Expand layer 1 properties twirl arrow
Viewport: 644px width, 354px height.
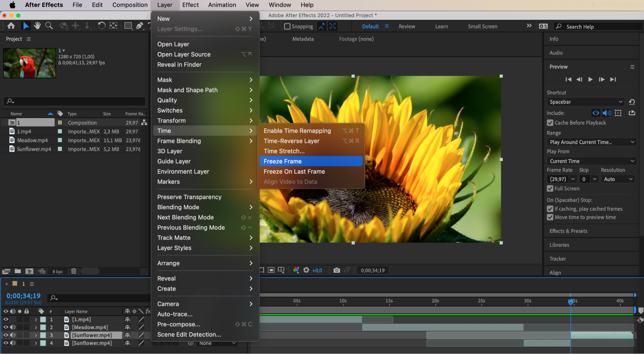pyautogui.click(x=36, y=320)
